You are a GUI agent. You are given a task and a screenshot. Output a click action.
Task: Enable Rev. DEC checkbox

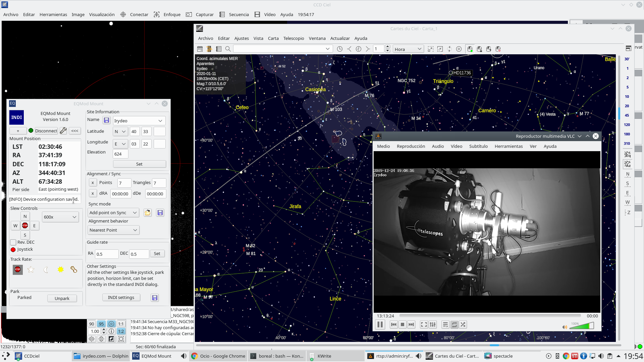click(13, 242)
